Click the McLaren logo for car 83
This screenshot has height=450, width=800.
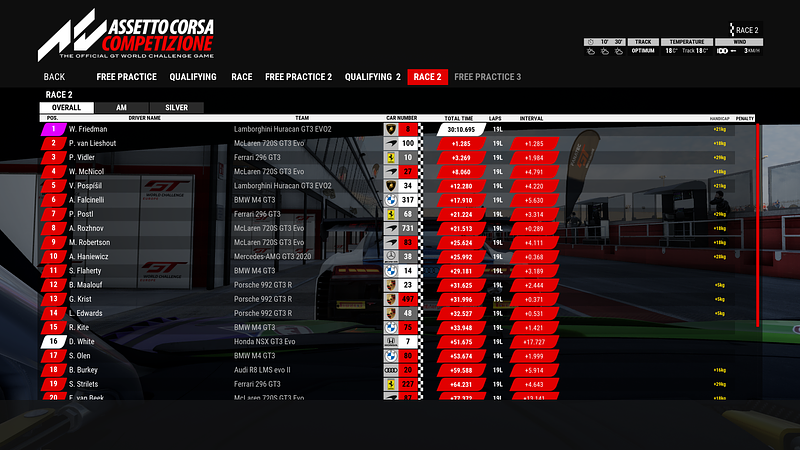(x=391, y=242)
